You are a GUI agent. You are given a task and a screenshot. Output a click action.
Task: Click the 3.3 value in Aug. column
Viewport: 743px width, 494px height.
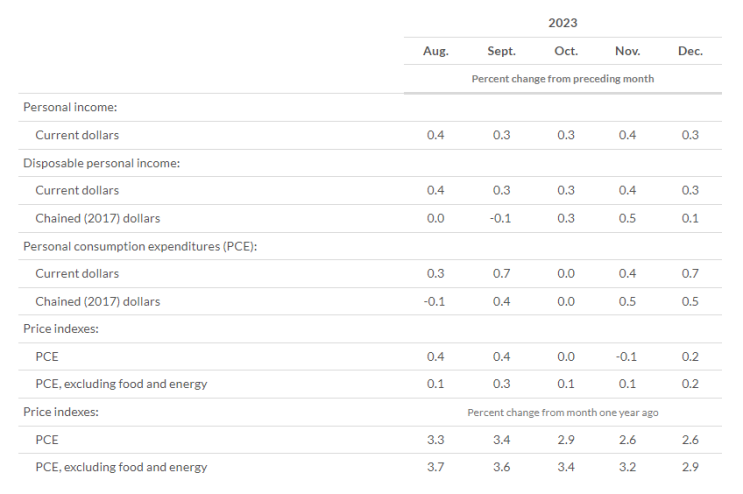pyautogui.click(x=436, y=438)
